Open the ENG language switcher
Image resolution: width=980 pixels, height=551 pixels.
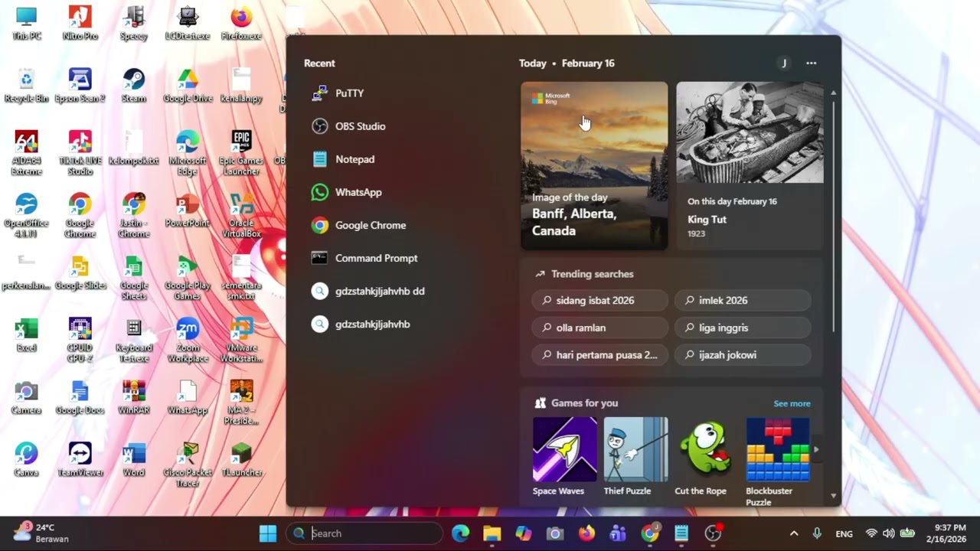click(x=844, y=534)
